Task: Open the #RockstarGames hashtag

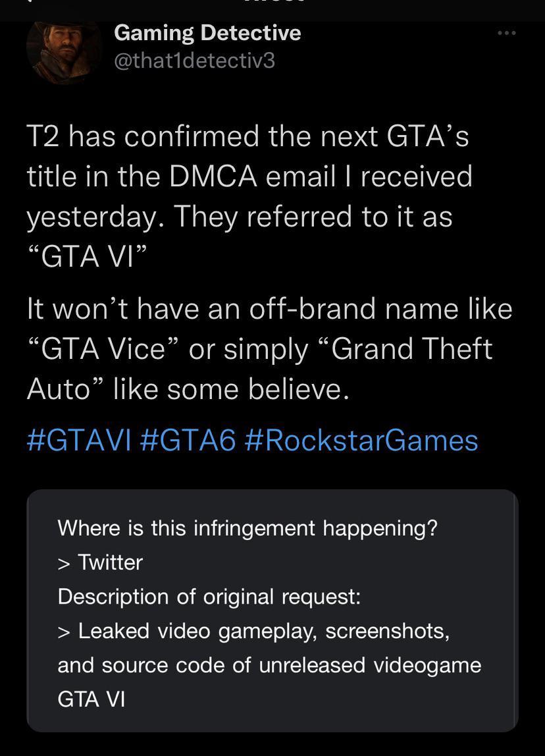Action: pos(361,440)
